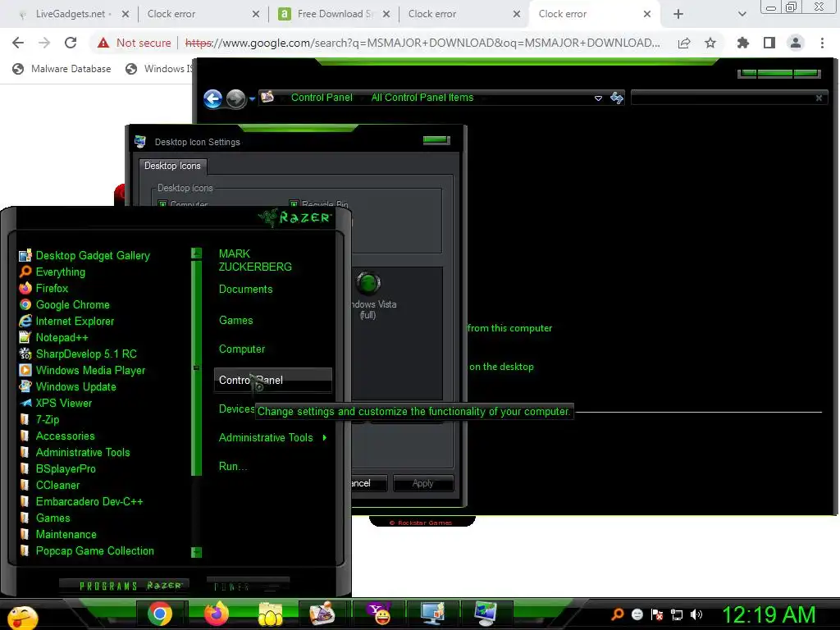Switch to the Free Download browser tab

click(335, 14)
